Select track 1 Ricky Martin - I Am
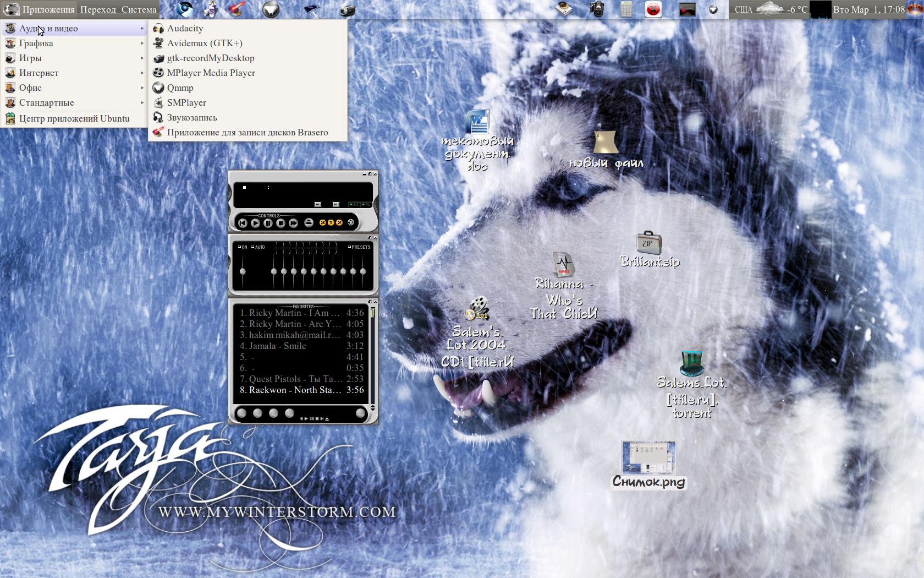Image resolution: width=924 pixels, height=578 pixels. pos(301,313)
